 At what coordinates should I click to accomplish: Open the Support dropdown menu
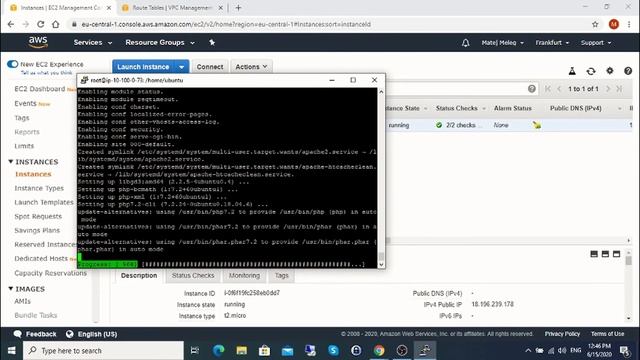point(596,42)
